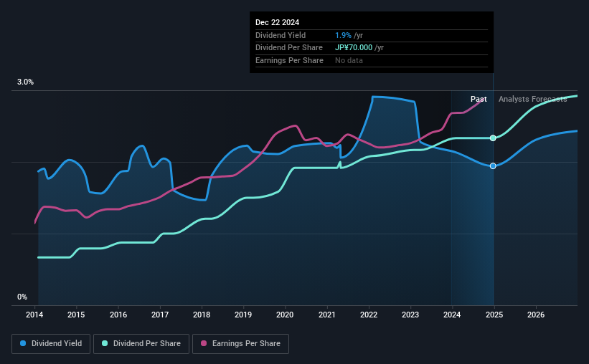Click the 2018 x-axis label
589x364 pixels.
click(202, 315)
